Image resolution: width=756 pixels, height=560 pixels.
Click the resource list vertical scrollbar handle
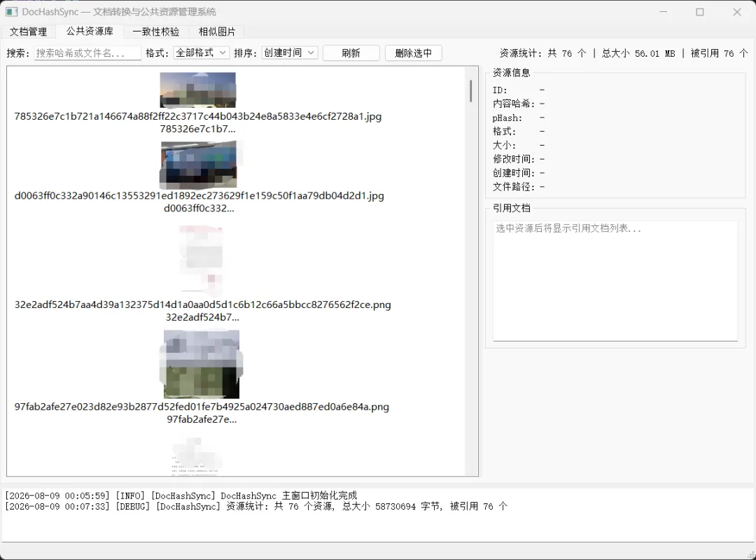470,91
